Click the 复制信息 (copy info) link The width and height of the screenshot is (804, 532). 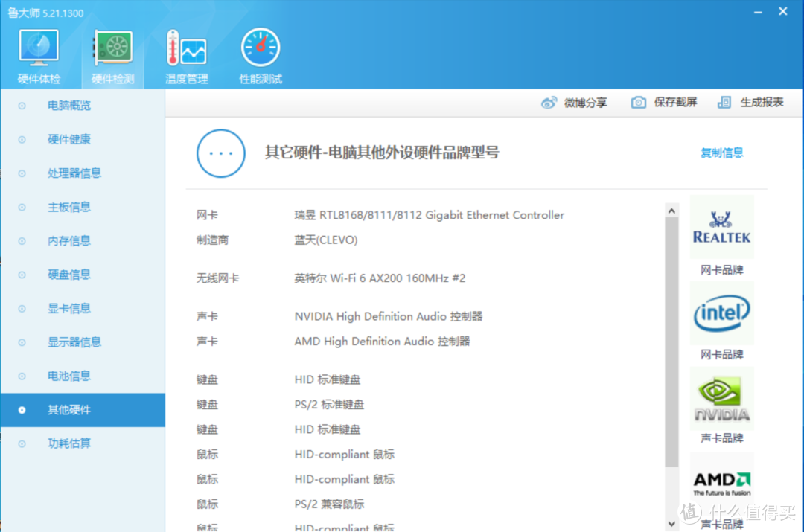[x=721, y=153]
